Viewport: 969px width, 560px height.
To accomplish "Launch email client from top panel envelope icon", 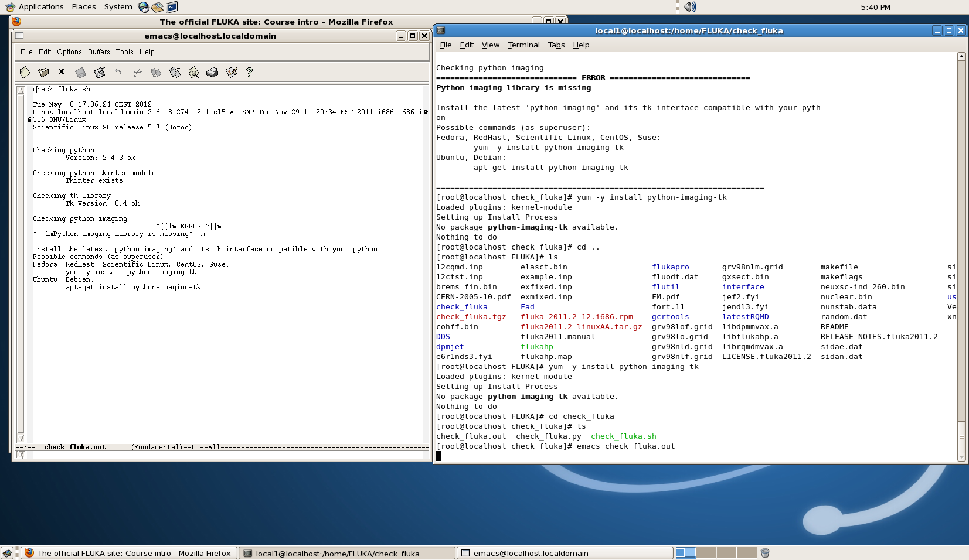I will pos(158,7).
